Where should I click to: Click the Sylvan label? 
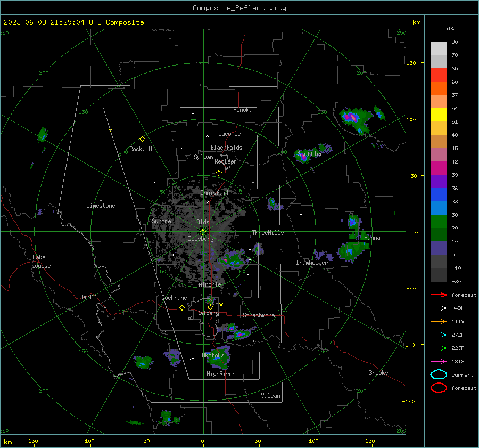(203, 158)
